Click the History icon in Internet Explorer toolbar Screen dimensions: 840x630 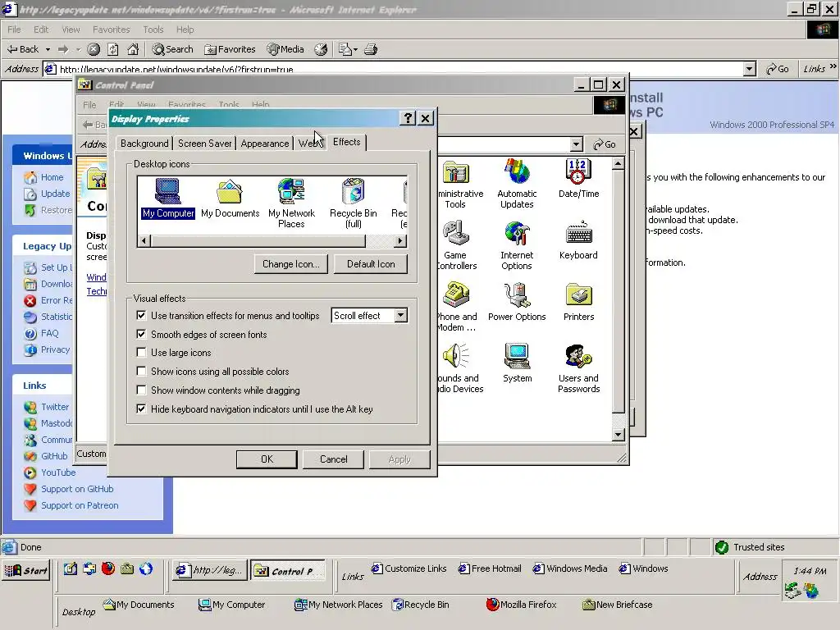pyautogui.click(x=321, y=49)
